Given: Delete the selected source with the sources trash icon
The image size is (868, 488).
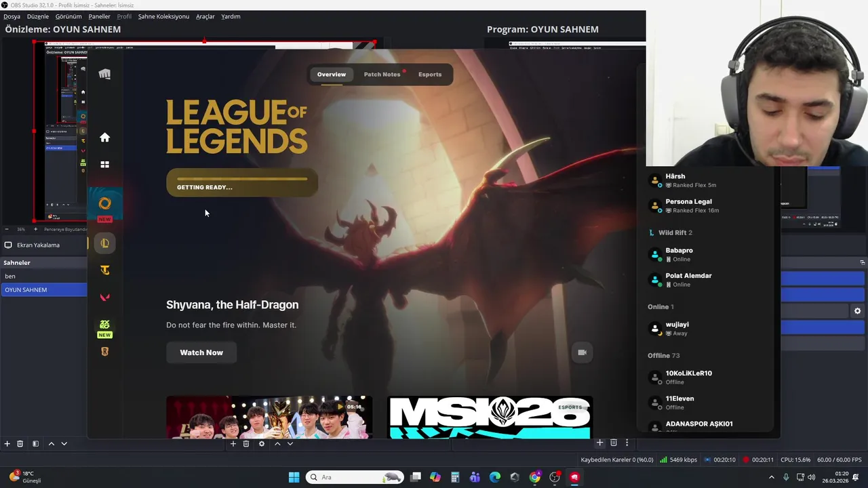Looking at the screenshot, I should coord(246,443).
